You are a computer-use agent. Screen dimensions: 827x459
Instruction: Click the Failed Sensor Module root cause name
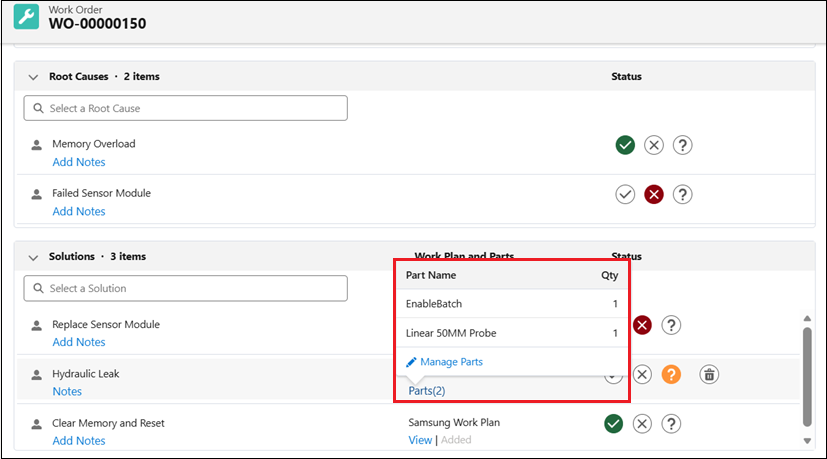(101, 193)
